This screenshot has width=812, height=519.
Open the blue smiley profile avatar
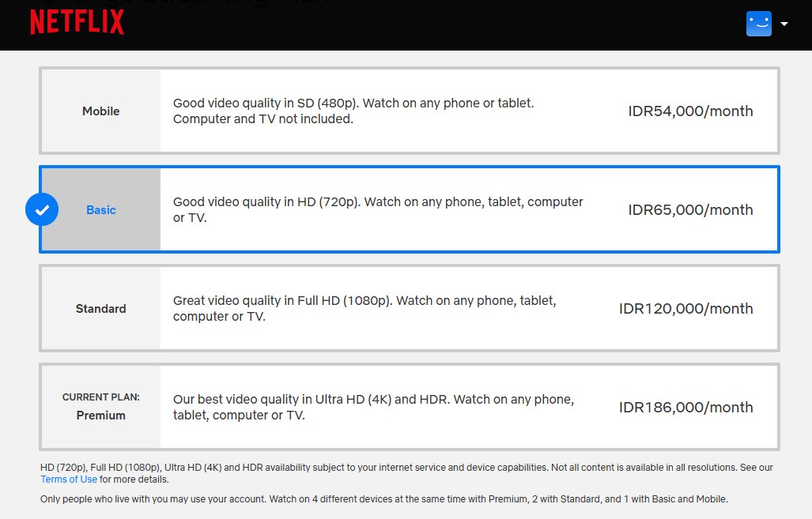coord(759,24)
